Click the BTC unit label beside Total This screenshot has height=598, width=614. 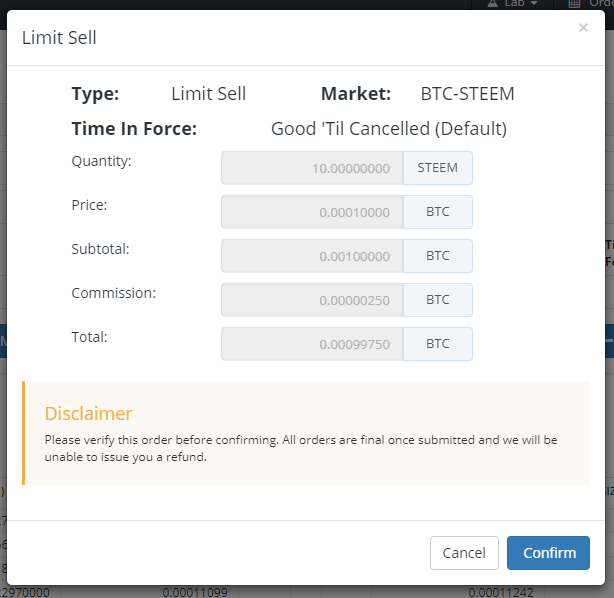pos(438,344)
